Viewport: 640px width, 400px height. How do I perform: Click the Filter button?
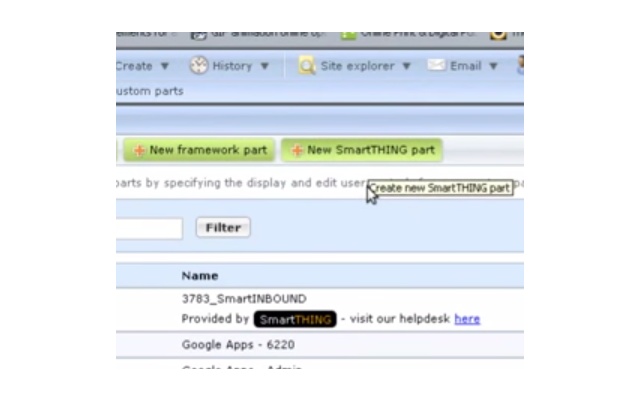pos(223,227)
